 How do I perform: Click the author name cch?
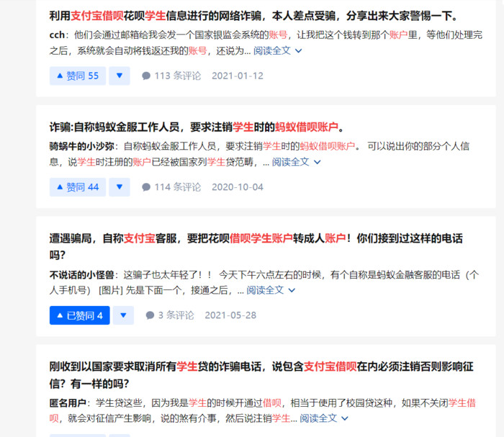pyautogui.click(x=57, y=35)
